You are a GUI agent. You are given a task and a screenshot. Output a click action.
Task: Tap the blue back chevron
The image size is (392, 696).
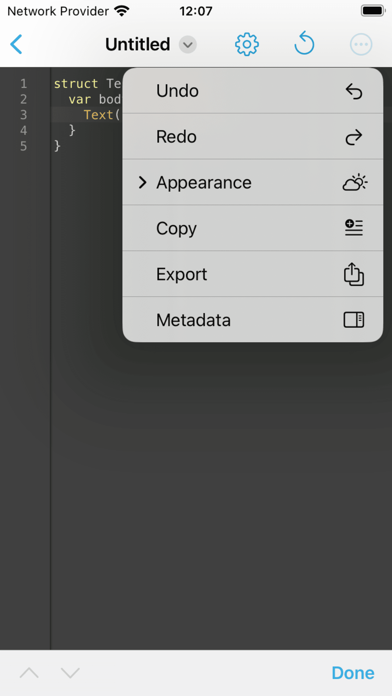pyautogui.click(x=16, y=44)
